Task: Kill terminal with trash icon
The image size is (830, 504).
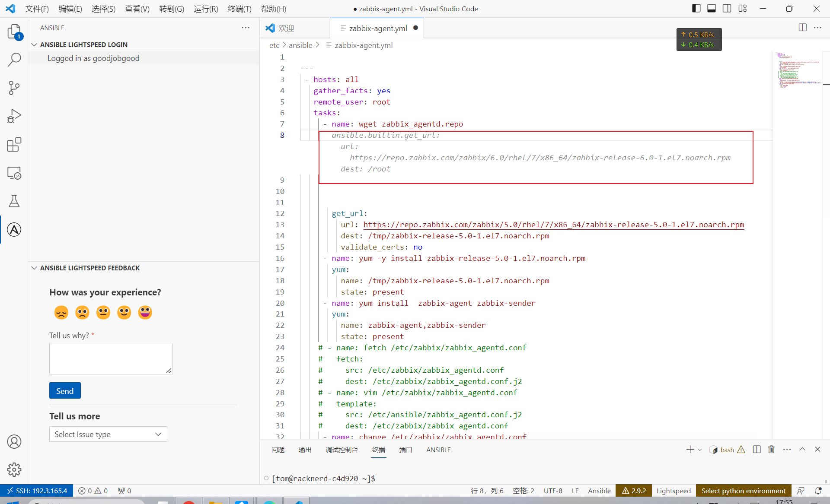Action: [x=772, y=450]
